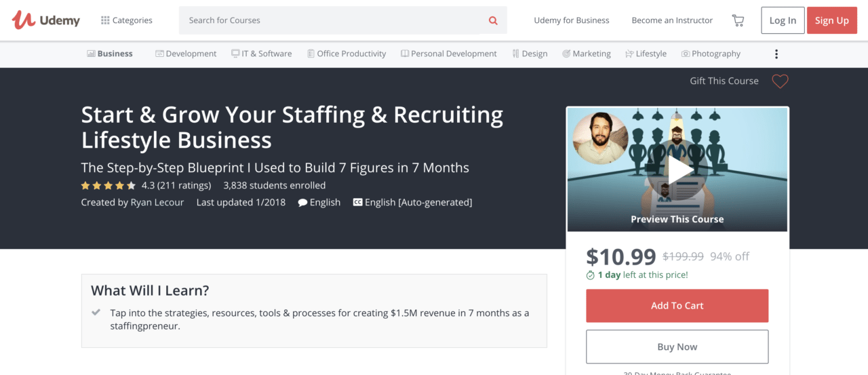This screenshot has height=375, width=868.
Task: Click the Step-by-Step Blueprint subtitle
Action: [x=275, y=167]
